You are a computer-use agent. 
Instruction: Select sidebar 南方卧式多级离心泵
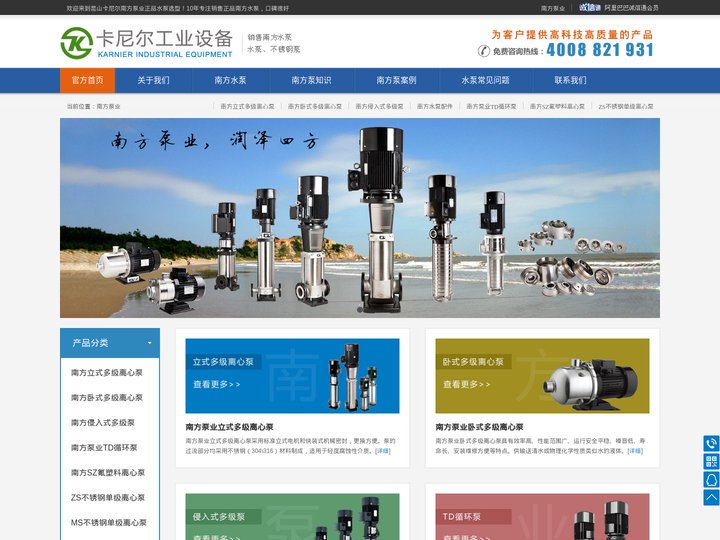click(x=107, y=398)
